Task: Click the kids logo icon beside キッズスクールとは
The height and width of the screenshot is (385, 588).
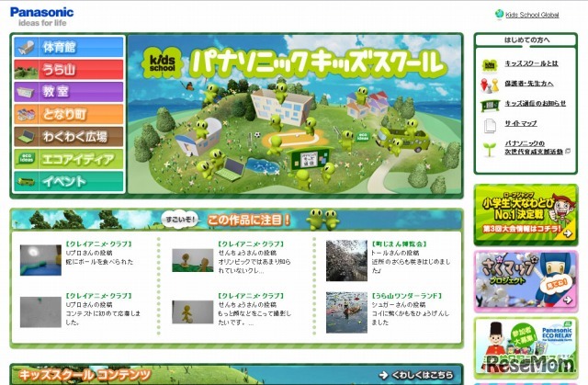Action: pos(490,65)
